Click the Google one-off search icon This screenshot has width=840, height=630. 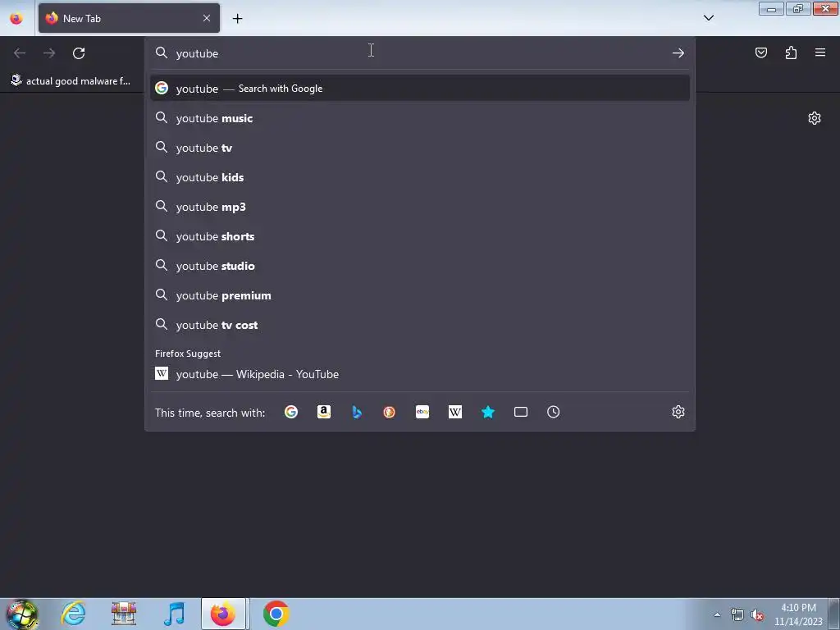click(x=291, y=412)
